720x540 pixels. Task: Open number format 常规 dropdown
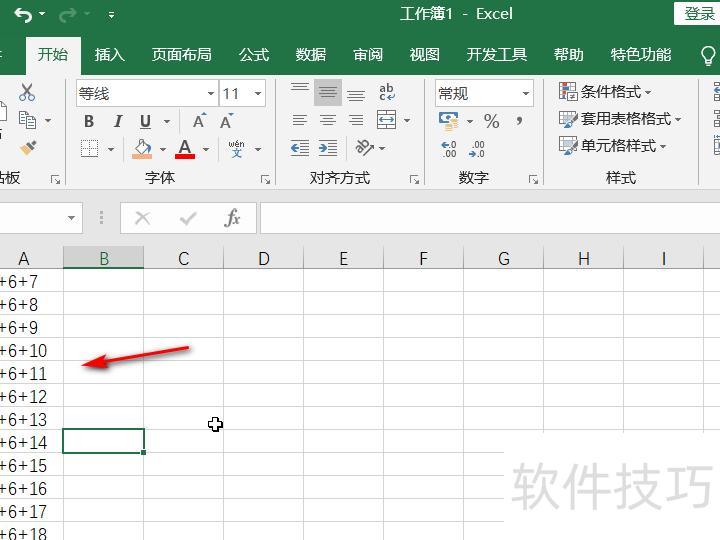pyautogui.click(x=526, y=94)
